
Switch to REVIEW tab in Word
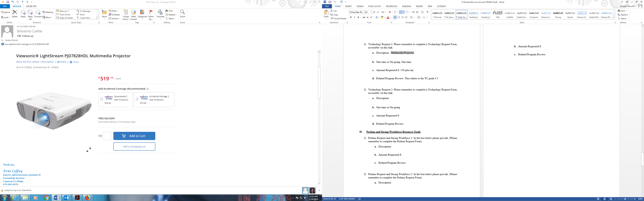[419, 6]
